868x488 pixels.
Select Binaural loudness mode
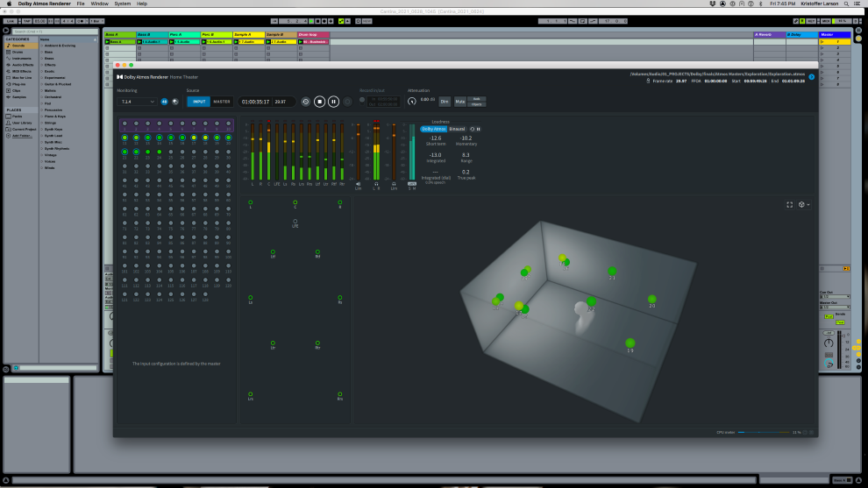click(458, 129)
